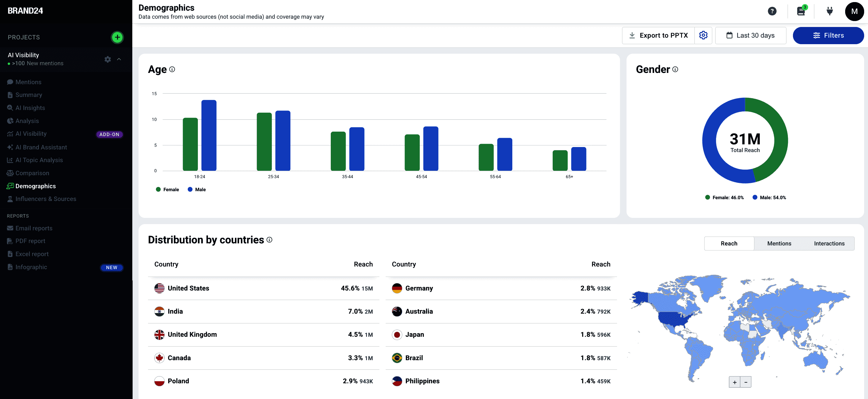This screenshot has width=868, height=399.
Task: Switch to the Mentions tab
Action: pos(779,243)
